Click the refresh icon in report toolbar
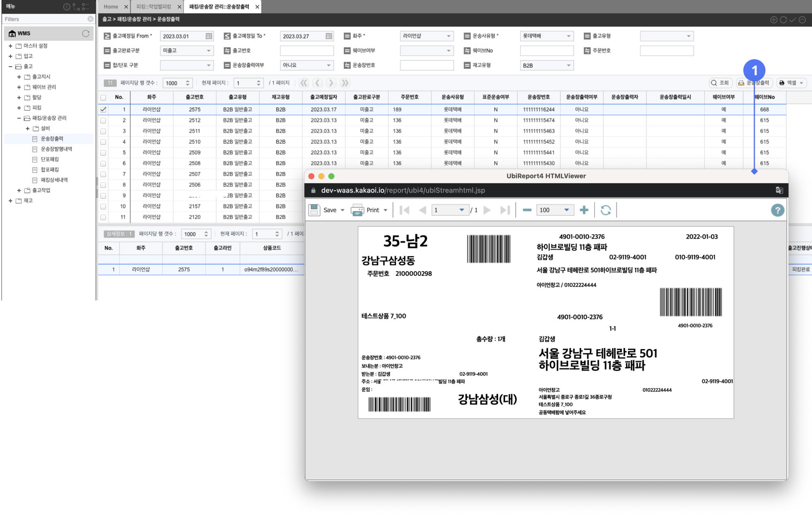The height and width of the screenshot is (518, 812). point(605,210)
